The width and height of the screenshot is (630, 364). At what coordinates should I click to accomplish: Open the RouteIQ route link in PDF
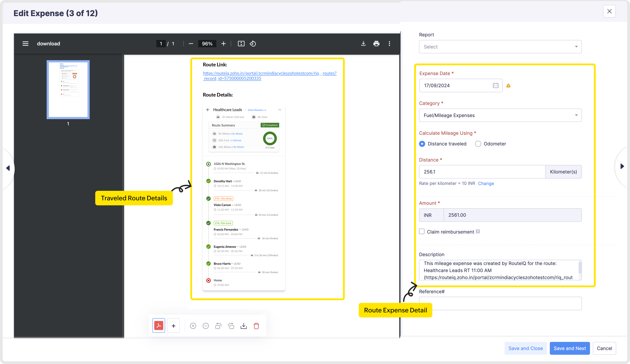(x=270, y=76)
